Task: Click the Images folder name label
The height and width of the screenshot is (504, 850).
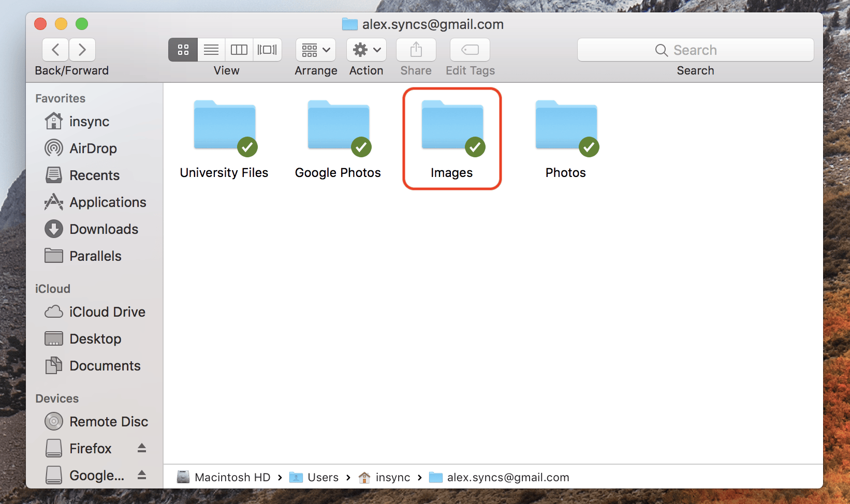Action: click(x=452, y=173)
